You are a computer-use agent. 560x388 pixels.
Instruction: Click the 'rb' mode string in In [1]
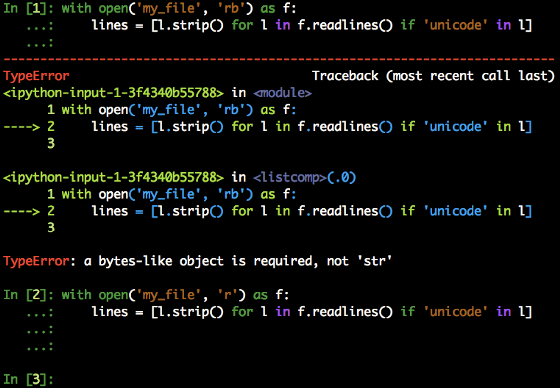pos(231,8)
